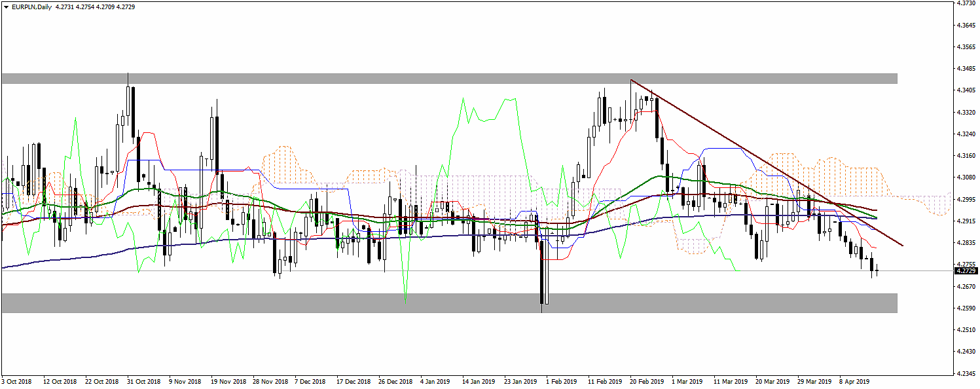The width and height of the screenshot is (980, 389).
Task: Click the black triangle beside EURPLN,Daily
Action: (6, 6)
